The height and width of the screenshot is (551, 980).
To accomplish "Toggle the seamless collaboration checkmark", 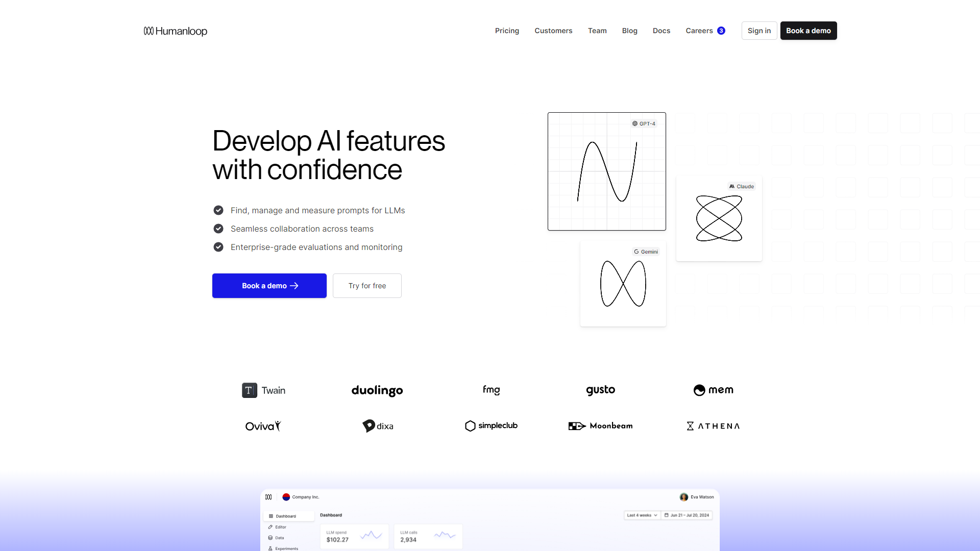I will click(x=218, y=228).
